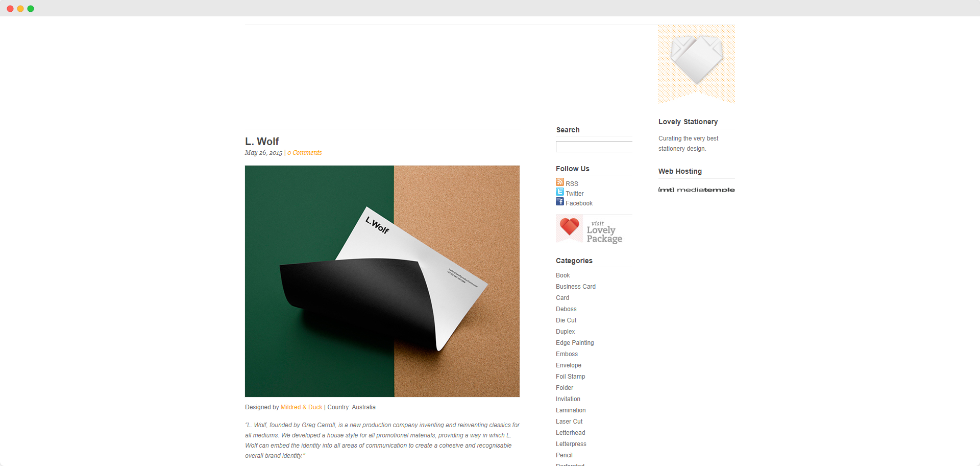Select the Business Card category
This screenshot has height=466, width=980.
[576, 287]
